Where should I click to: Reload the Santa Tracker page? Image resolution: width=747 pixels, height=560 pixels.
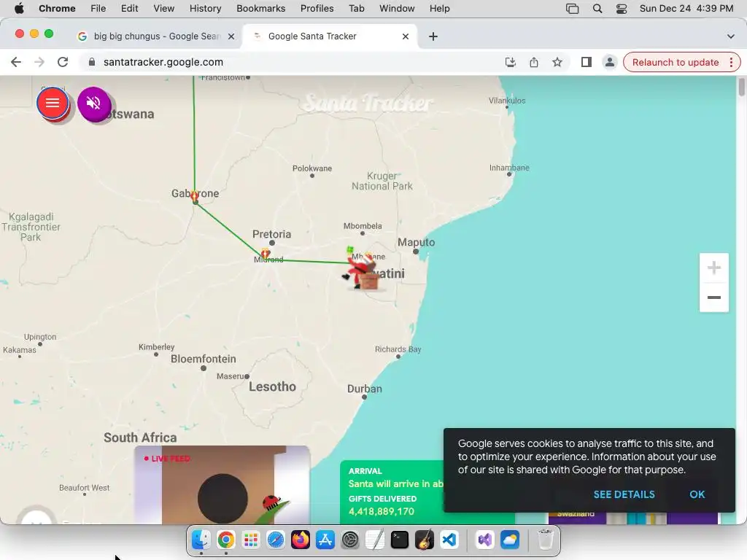pyautogui.click(x=63, y=62)
